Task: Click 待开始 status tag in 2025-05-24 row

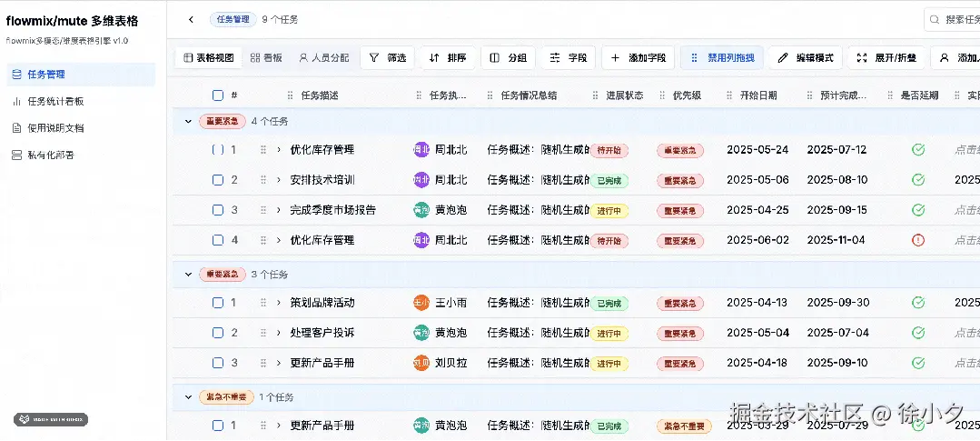Action: click(x=609, y=150)
